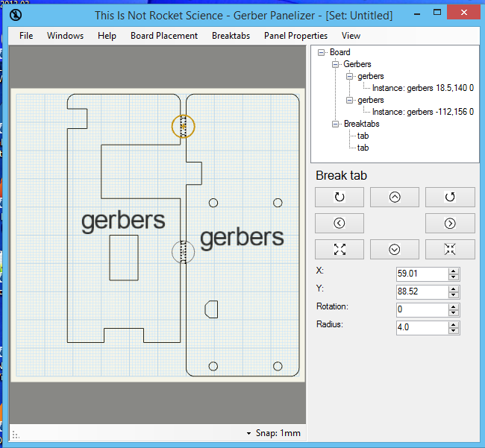Select Instance: gerbers -112,156 0

tap(423, 112)
